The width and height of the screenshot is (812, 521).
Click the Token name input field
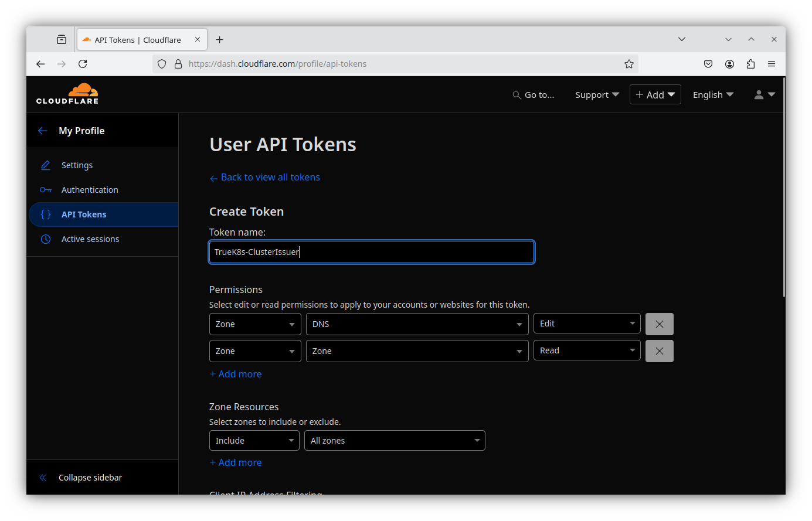pyautogui.click(x=371, y=252)
